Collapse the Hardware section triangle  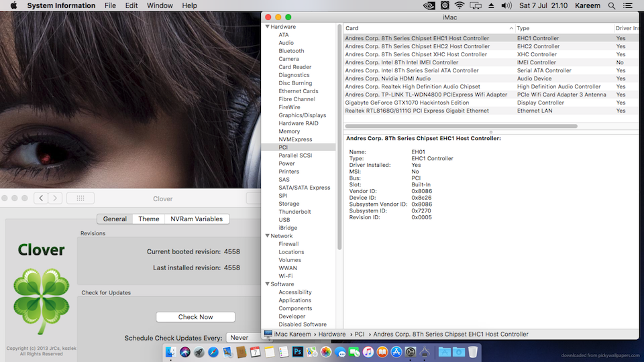(268, 27)
